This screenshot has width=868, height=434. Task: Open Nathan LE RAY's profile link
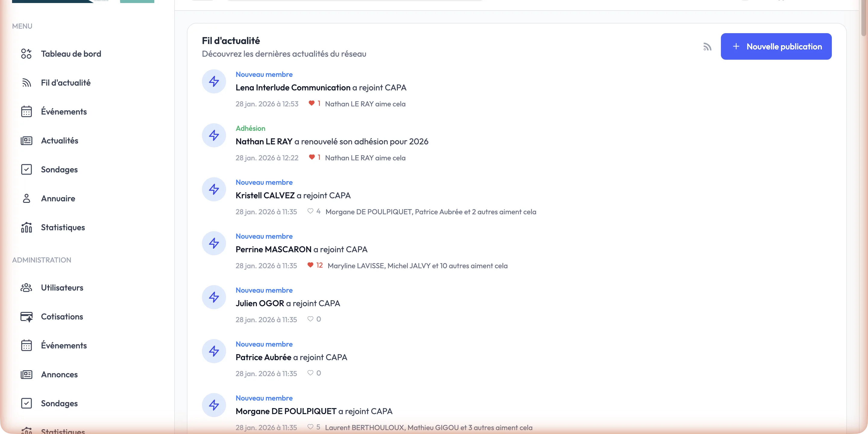point(264,142)
